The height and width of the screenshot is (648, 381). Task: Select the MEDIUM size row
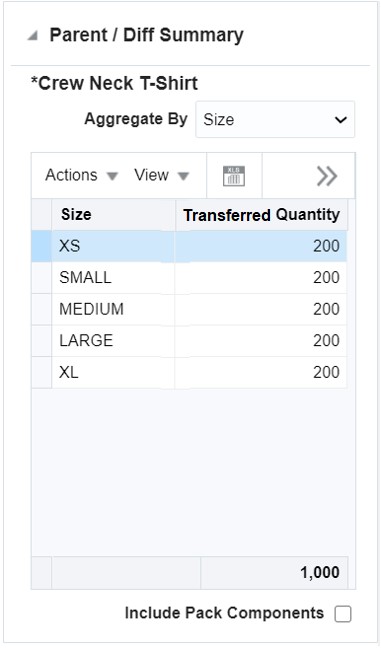(x=189, y=309)
